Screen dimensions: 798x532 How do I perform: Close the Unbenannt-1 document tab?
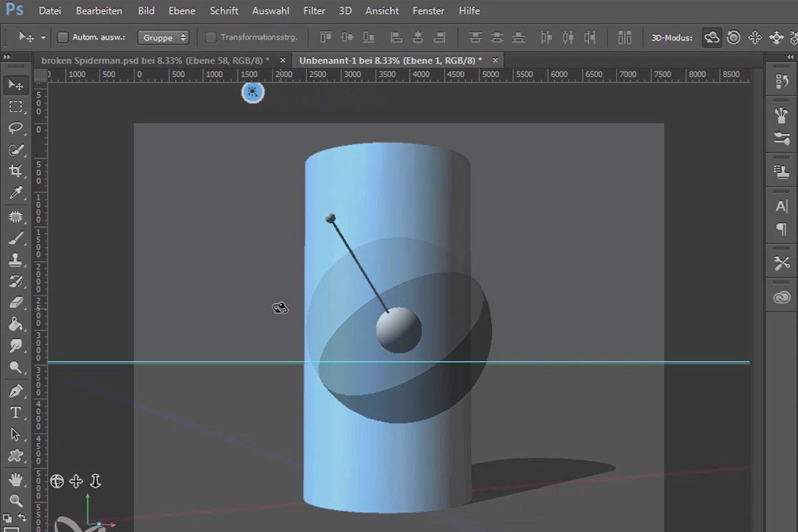tap(495, 60)
